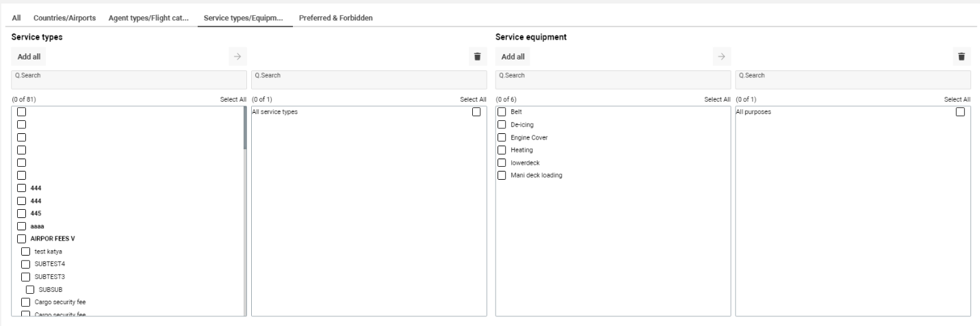Focus the Service equipment left search field
The image size is (980, 326).
click(612, 79)
